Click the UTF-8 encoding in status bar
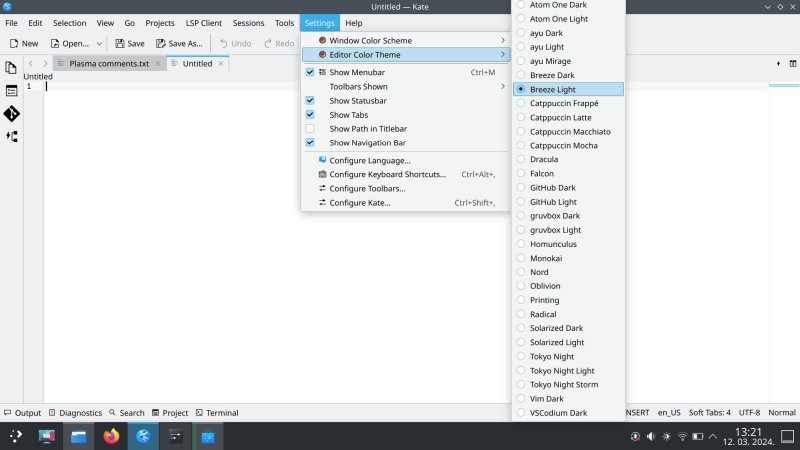 749,412
